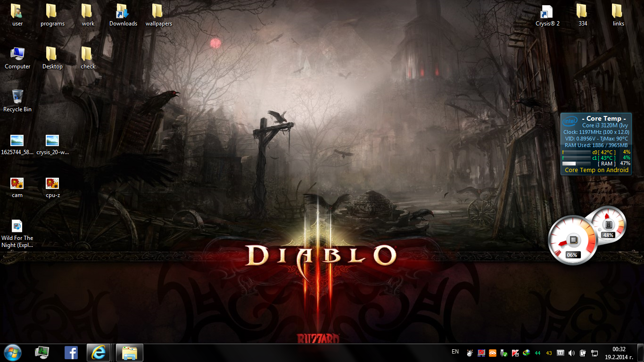
Task: Click the green '44' temperature tray indicator
Action: coord(538,353)
